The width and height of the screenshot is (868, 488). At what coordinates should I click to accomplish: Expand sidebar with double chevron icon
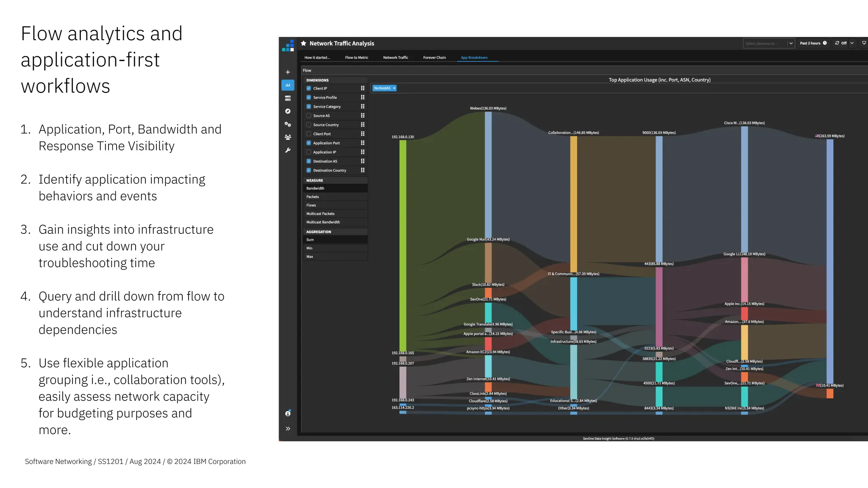click(x=288, y=429)
